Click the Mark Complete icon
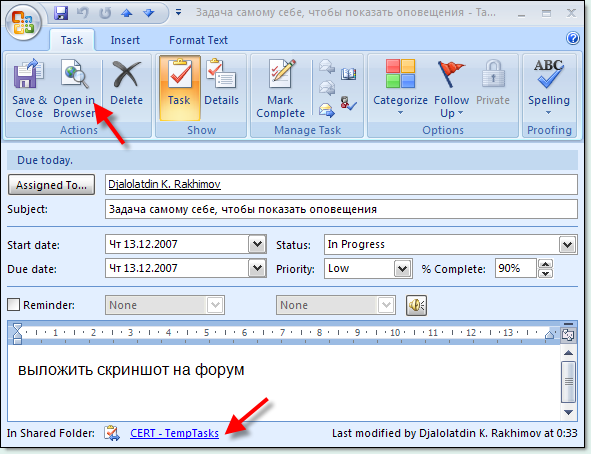Image resolution: width=591 pixels, height=454 pixels. (x=282, y=73)
